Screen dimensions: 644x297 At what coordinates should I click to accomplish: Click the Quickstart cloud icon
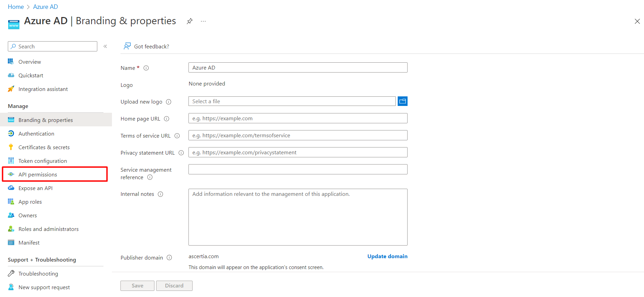[x=11, y=75]
